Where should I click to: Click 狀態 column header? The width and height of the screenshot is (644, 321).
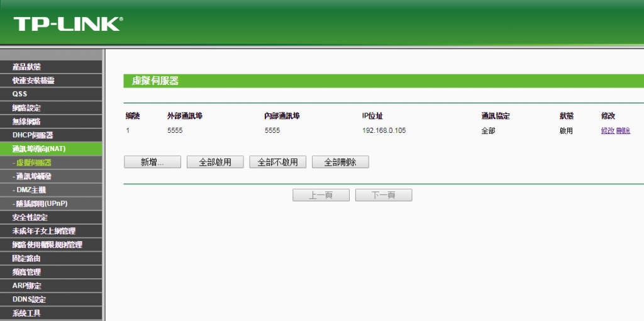point(566,116)
